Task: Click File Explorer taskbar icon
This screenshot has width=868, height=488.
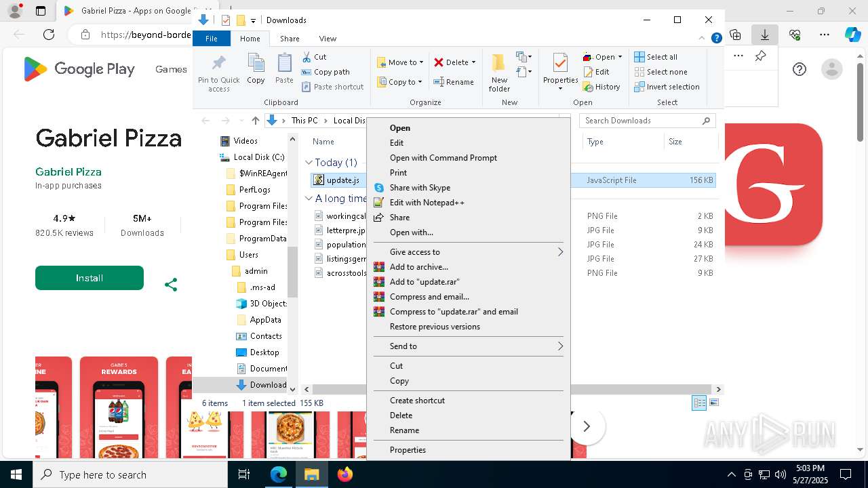Action: pyautogui.click(x=311, y=474)
